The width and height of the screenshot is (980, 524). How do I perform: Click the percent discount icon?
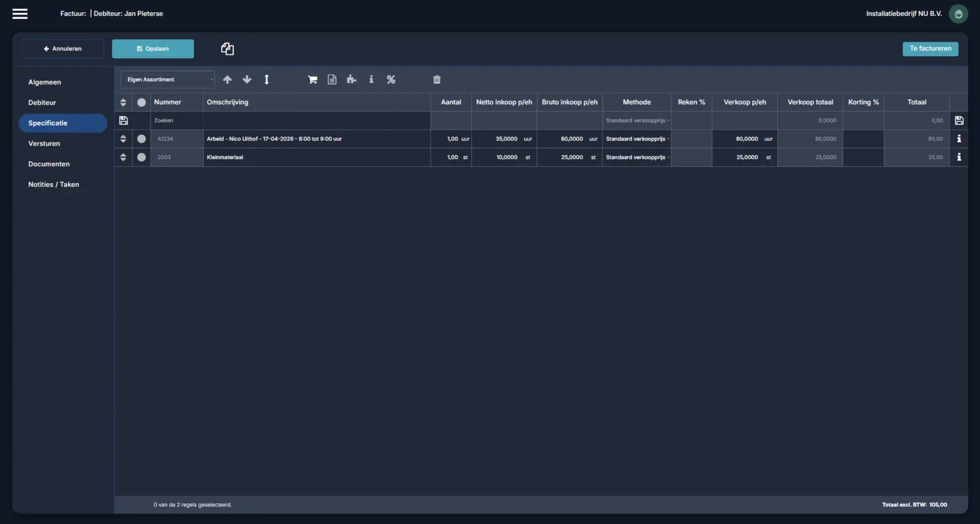pyautogui.click(x=391, y=80)
